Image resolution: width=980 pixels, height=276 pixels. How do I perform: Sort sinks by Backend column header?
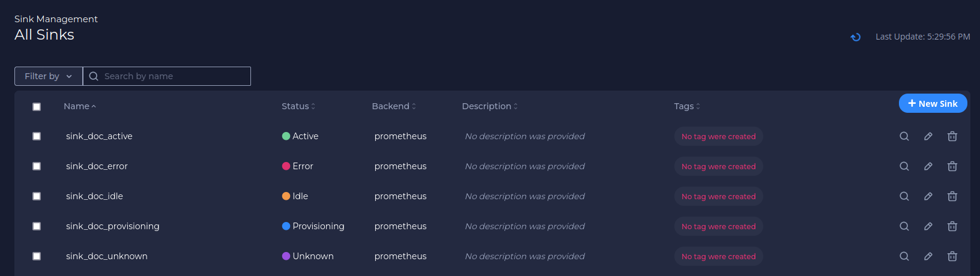tap(394, 106)
